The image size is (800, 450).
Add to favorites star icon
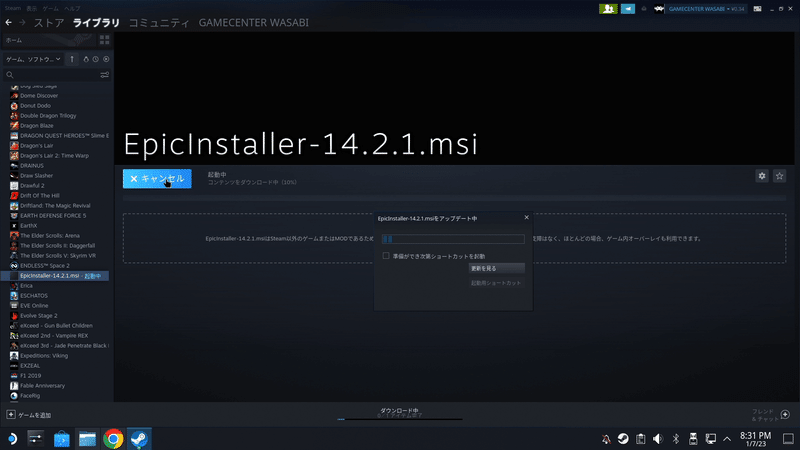click(779, 176)
